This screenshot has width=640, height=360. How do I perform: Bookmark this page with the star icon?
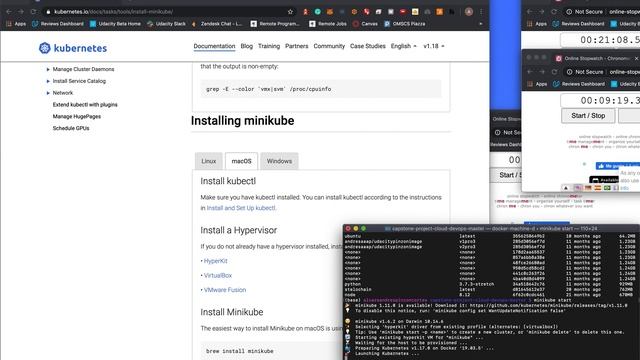click(x=290, y=12)
